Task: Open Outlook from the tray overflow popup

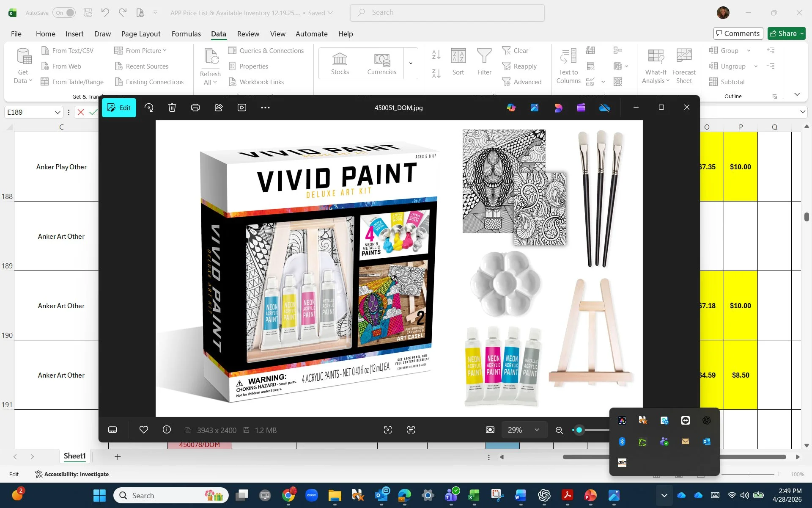Action: click(707, 442)
